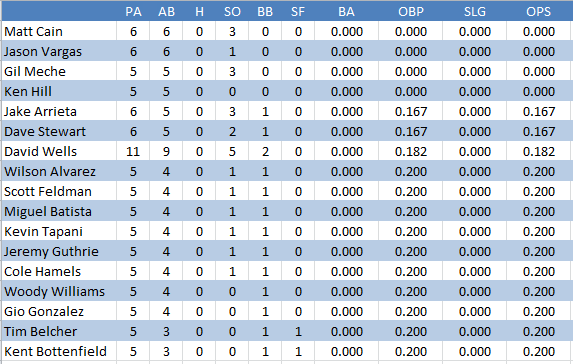
Task: Click the SO column header
Action: tap(232, 12)
